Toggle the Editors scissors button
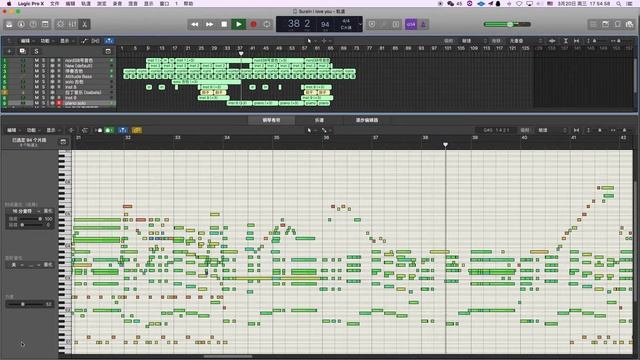640x360 pixels. point(84,24)
